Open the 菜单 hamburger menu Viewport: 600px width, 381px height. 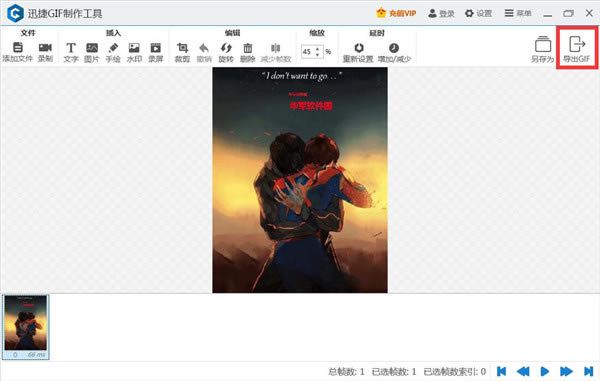[x=518, y=13]
